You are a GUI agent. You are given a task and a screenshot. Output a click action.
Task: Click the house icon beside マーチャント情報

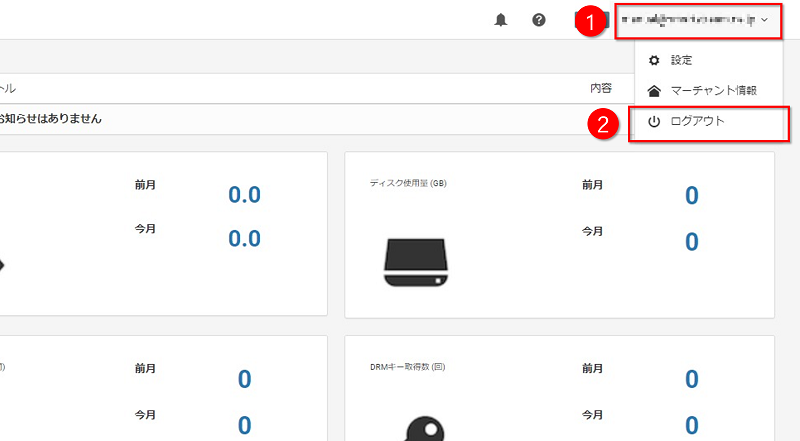[654, 91]
